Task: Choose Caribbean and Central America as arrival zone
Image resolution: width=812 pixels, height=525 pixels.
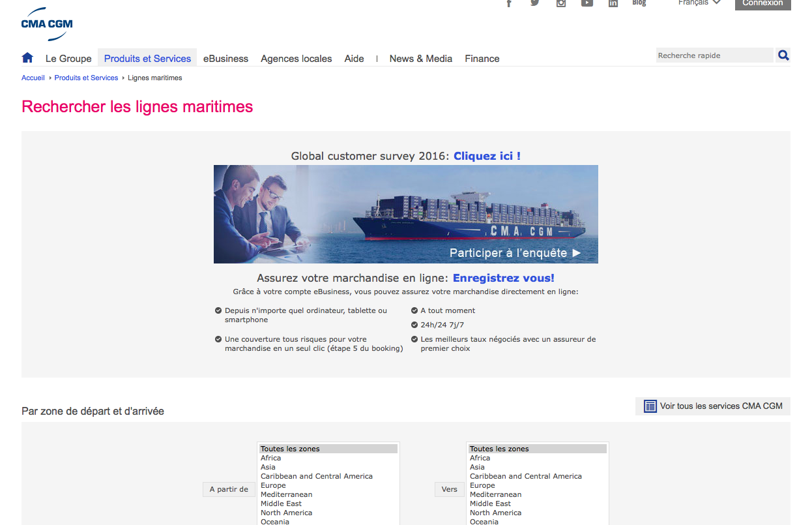Action: tap(538, 476)
